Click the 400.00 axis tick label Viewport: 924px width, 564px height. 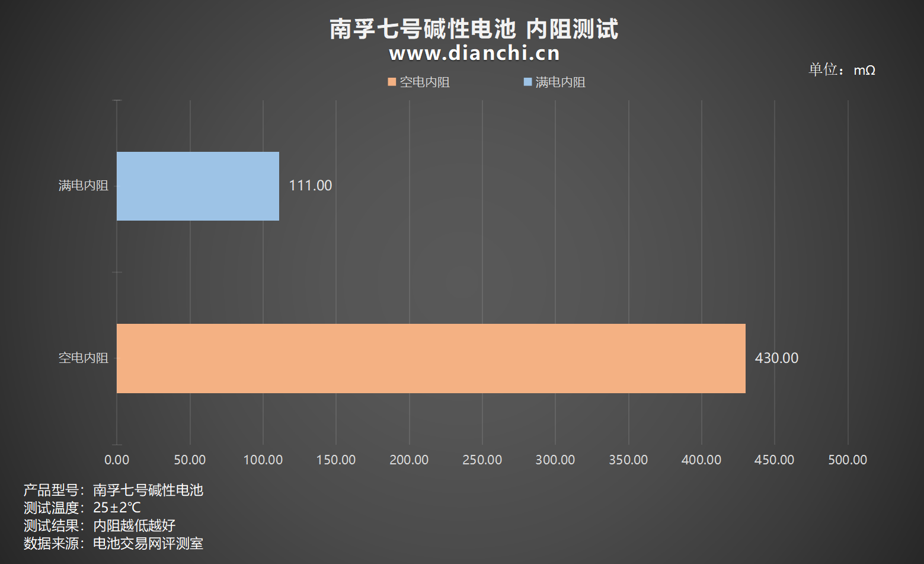702,460
